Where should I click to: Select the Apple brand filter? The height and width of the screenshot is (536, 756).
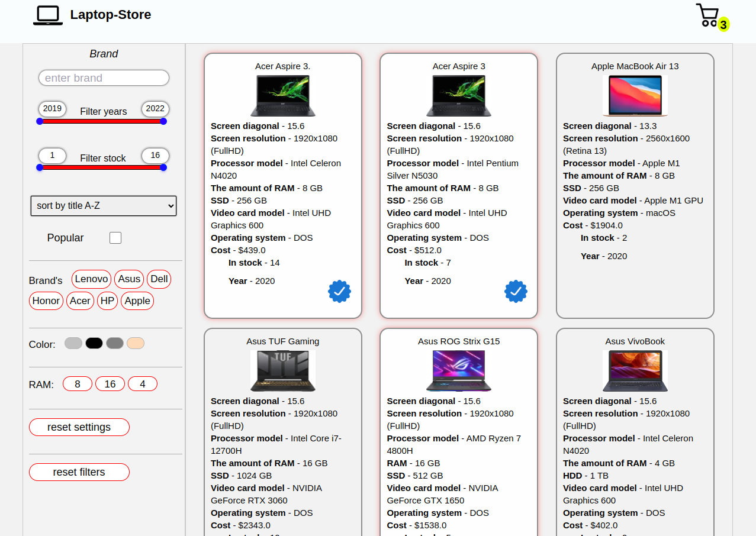(137, 301)
